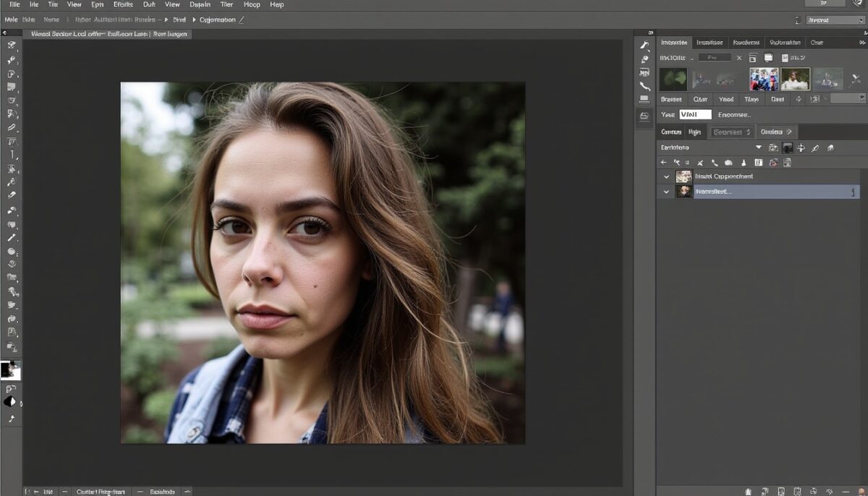Click the window-layout icon right of the X
Image resolution: width=868 pixels, height=496 pixels.
tap(753, 58)
